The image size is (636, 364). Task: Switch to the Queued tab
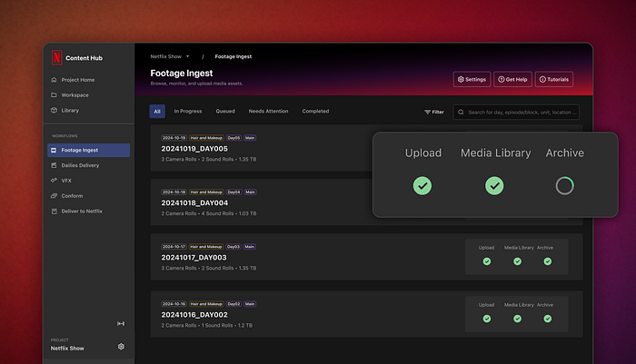(225, 111)
